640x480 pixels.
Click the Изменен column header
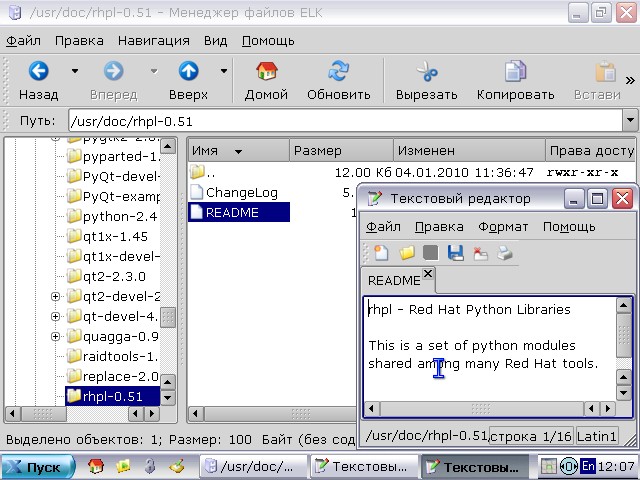(x=469, y=151)
